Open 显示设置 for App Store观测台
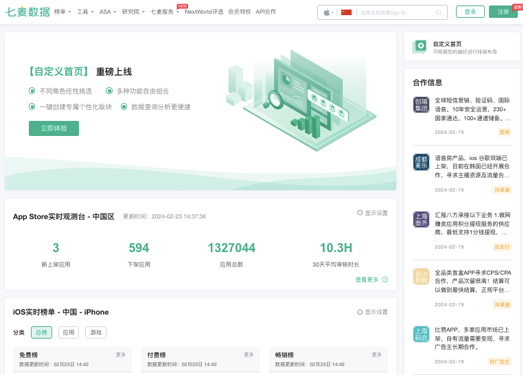 (372, 213)
